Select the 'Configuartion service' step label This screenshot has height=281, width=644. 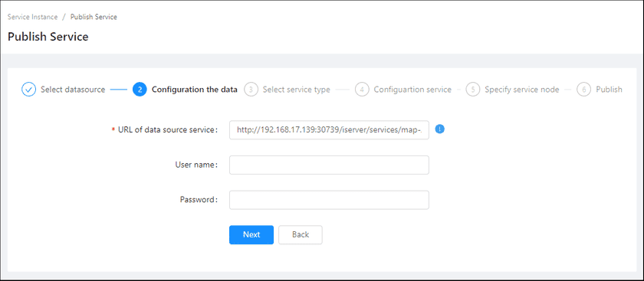pos(412,90)
